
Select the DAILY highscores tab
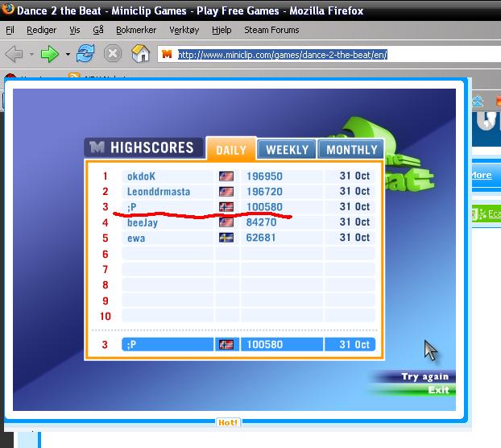pos(231,150)
